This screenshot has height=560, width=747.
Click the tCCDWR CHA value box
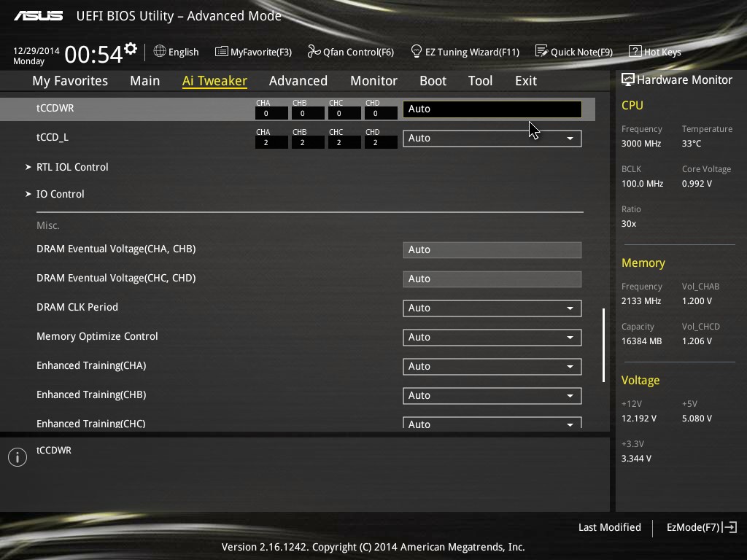click(271, 113)
